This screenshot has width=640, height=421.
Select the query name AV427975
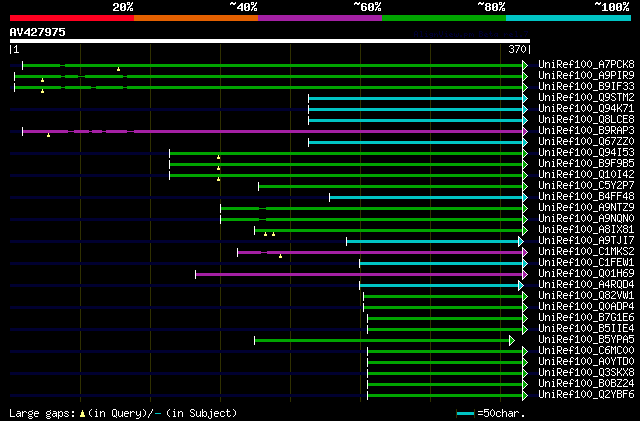point(38,32)
